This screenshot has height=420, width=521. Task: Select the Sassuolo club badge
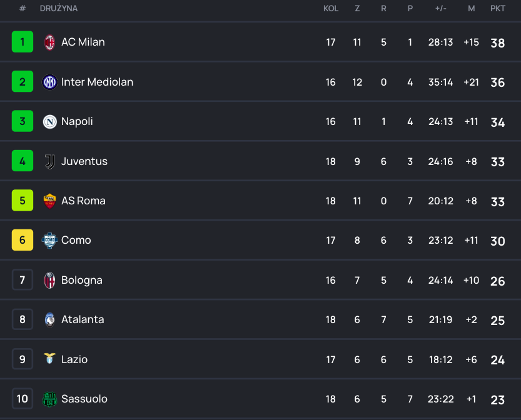[x=49, y=399]
